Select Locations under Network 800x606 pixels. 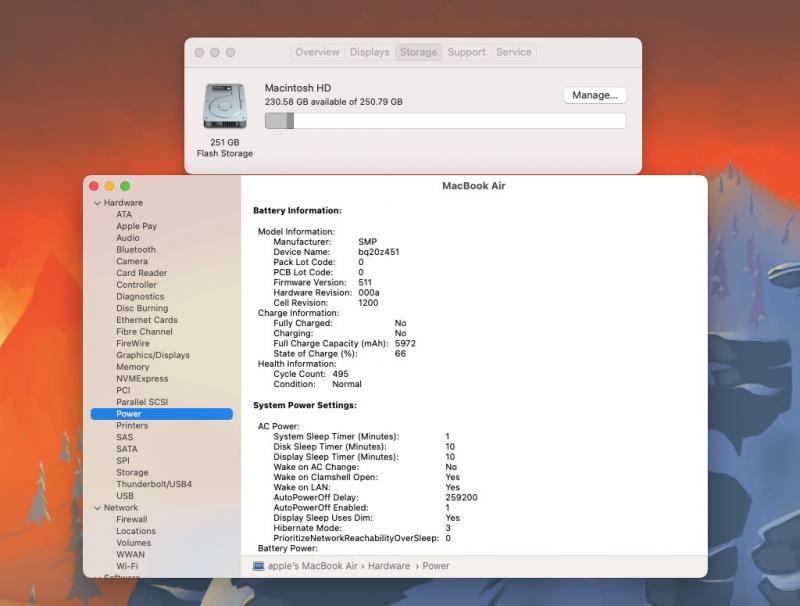[x=136, y=531]
